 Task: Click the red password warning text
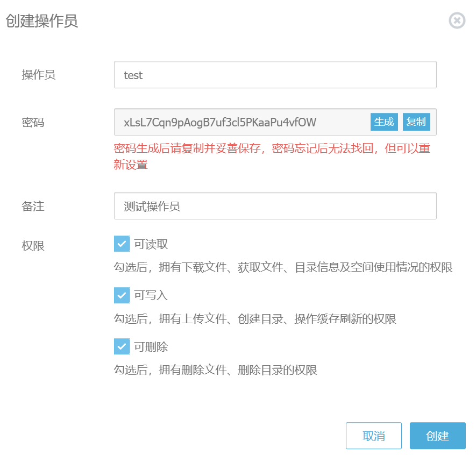pos(272,157)
